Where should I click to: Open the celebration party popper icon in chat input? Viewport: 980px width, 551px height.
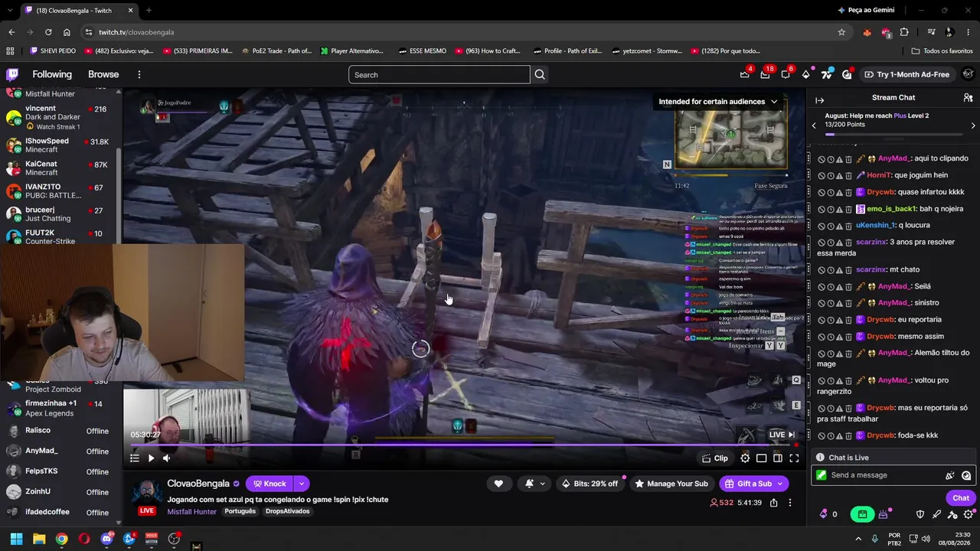pyautogui.click(x=950, y=475)
